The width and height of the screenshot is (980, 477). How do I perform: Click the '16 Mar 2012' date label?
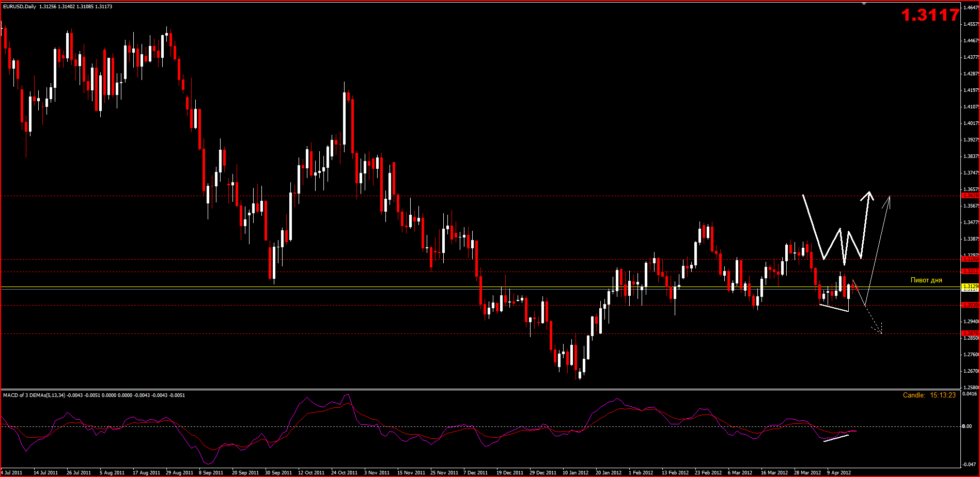click(x=774, y=473)
